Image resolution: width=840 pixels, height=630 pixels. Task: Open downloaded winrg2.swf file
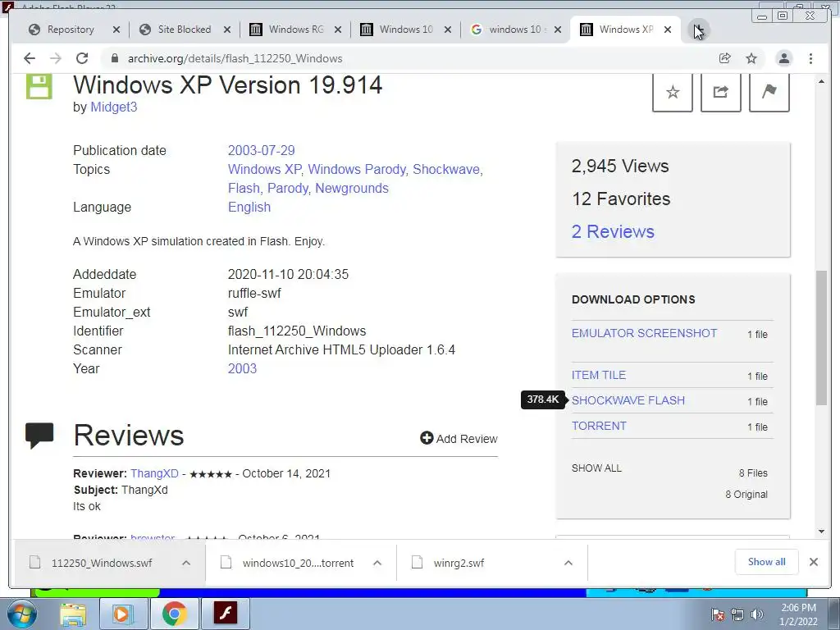coord(459,563)
